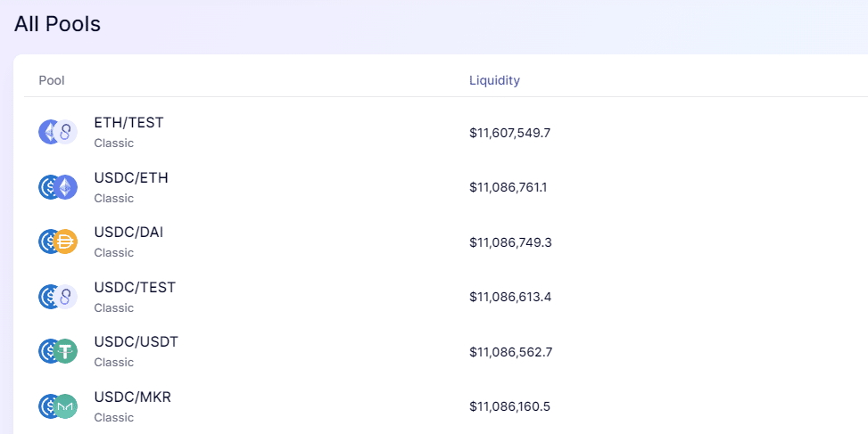The image size is (868, 434).
Task: Sort pools by the Liquidity column header
Action: pos(494,80)
